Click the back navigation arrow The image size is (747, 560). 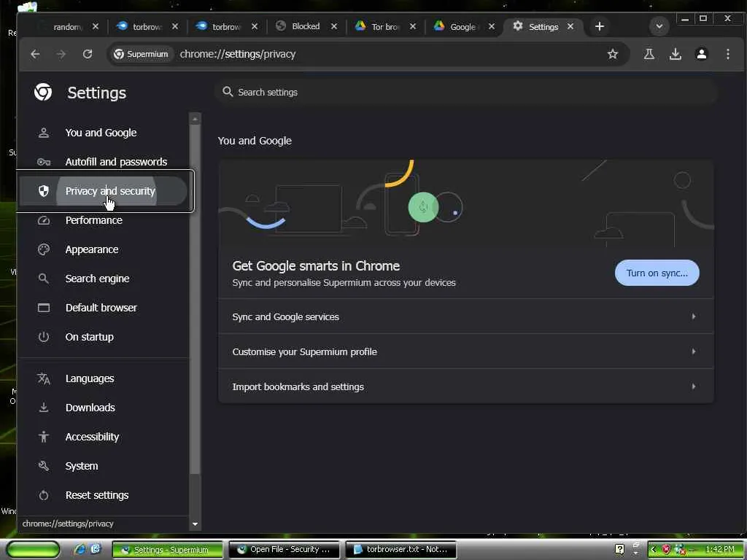pyautogui.click(x=35, y=54)
